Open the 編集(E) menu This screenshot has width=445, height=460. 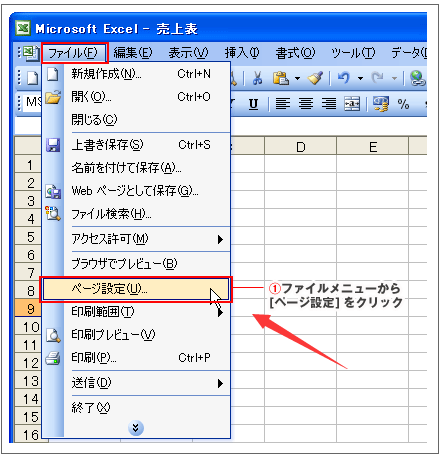click(x=133, y=53)
